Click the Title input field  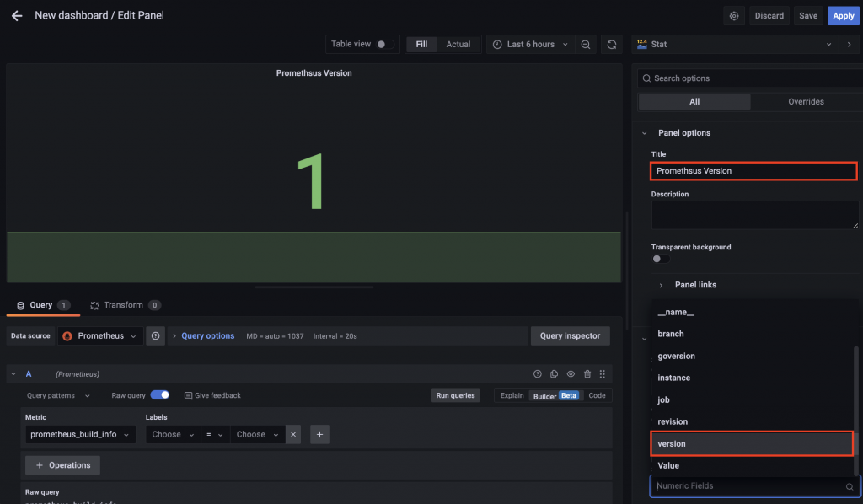coord(753,171)
